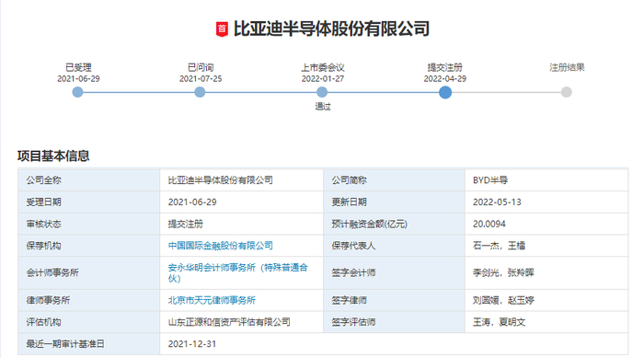Click the 李剑光, 张羚晖 value cell
The width and height of the screenshot is (644, 358).
tap(546, 273)
